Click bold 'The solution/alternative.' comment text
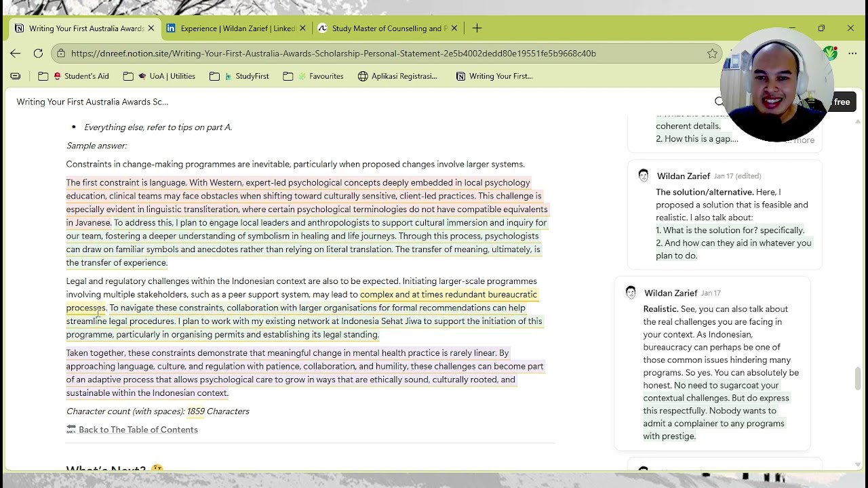 (705, 192)
